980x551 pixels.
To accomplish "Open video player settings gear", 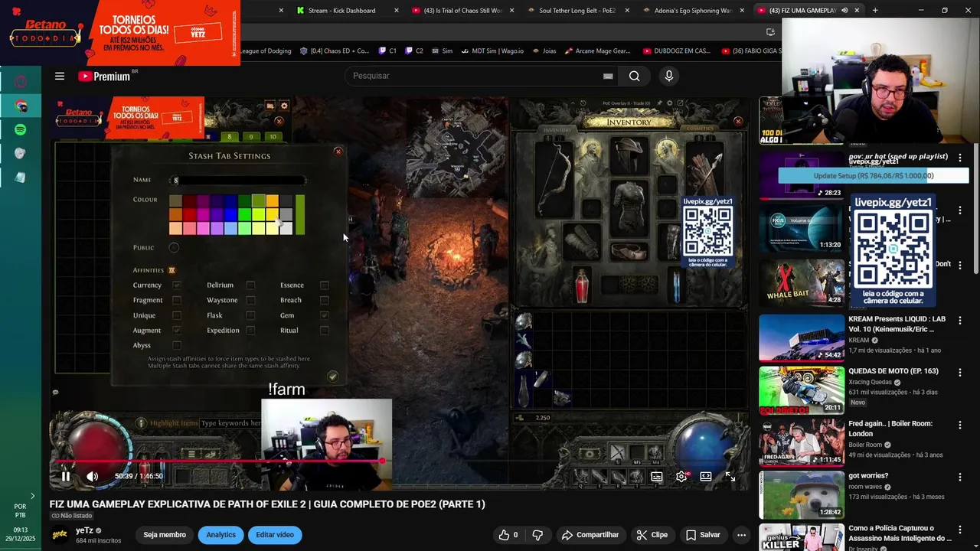I will coord(681,476).
